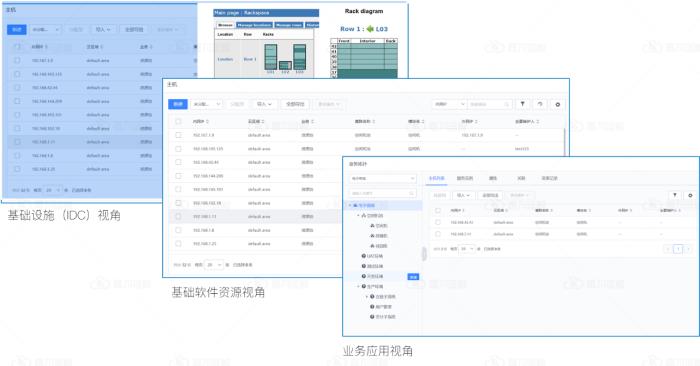The height and width of the screenshot is (366, 700).
Task: Go to next page arrow in business application window
Action: coord(688,249)
